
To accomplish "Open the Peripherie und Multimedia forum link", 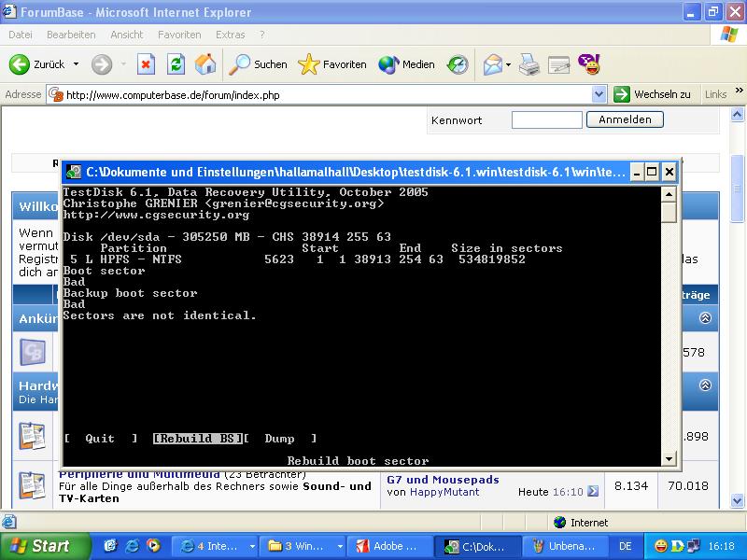I will tap(139, 474).
